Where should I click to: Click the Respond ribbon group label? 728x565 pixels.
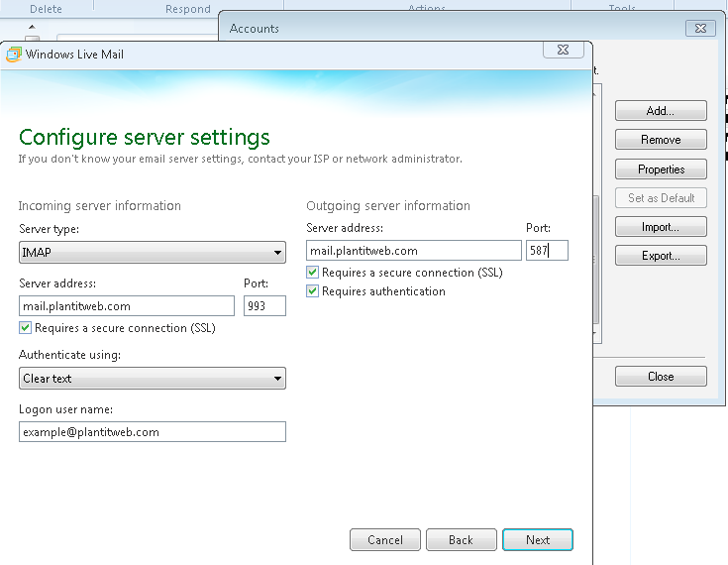tap(188, 9)
